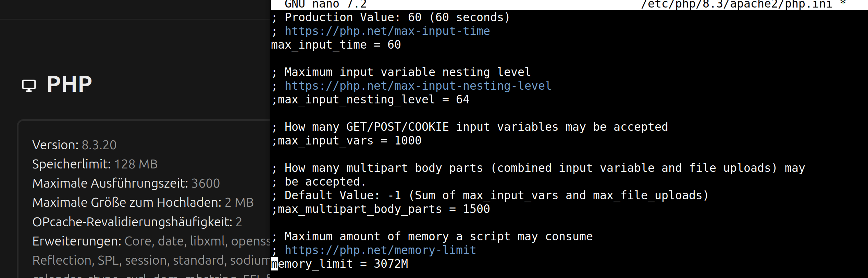Screen dimensions: 868x278
Task: Click Maximale Größe zum Hochladen entry
Action: (143, 203)
